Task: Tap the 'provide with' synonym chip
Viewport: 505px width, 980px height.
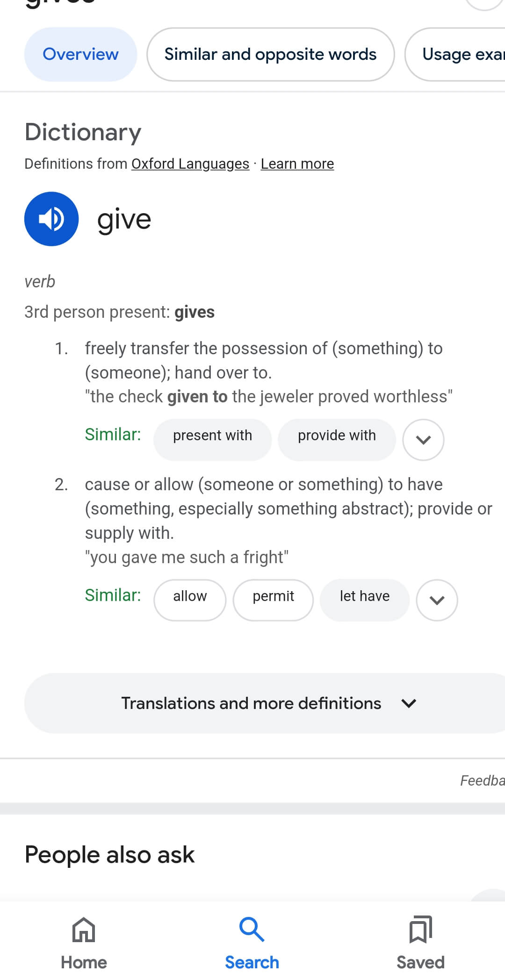Action: pyautogui.click(x=337, y=436)
